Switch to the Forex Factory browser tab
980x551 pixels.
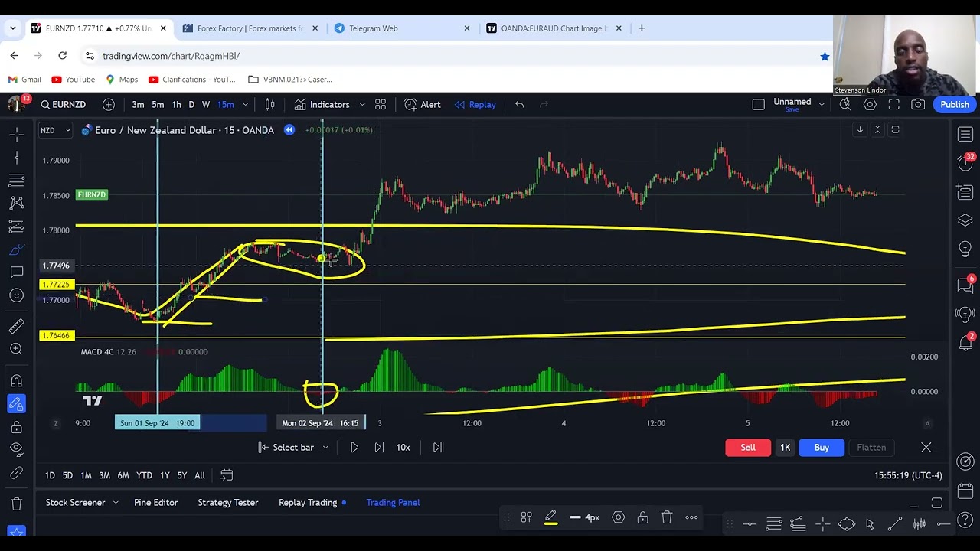pyautogui.click(x=250, y=28)
